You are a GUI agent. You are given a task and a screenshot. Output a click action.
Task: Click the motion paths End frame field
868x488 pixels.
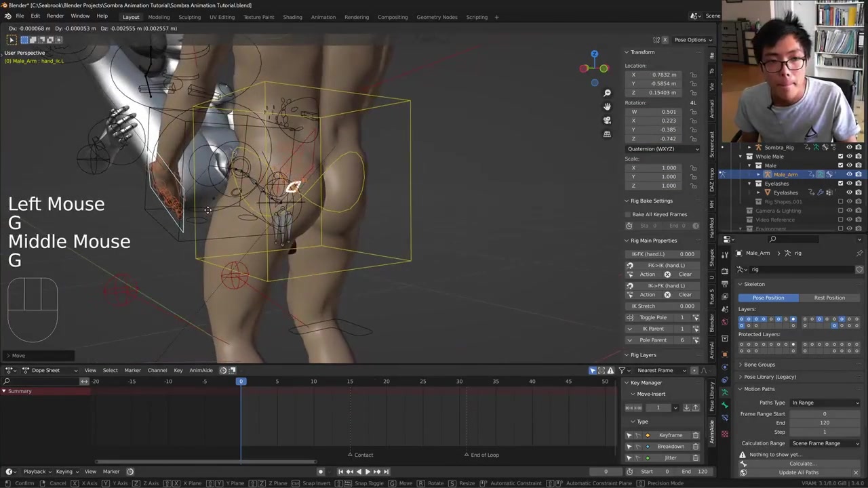pos(824,423)
